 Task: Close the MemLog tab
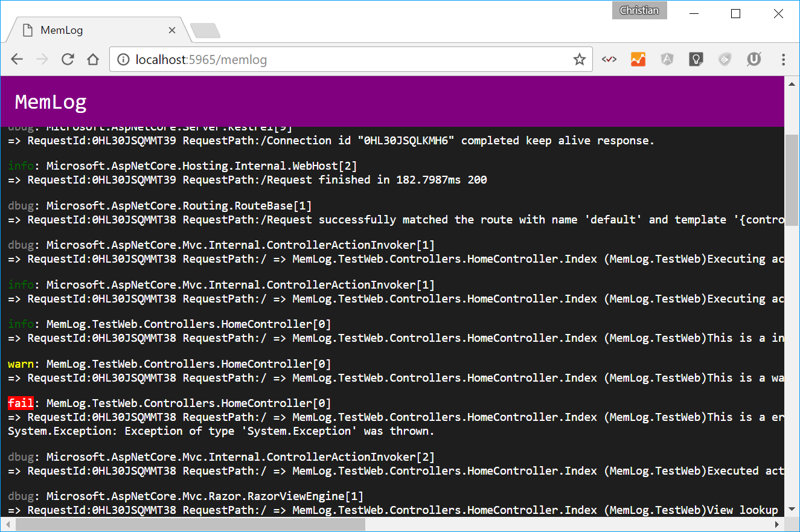[172, 30]
